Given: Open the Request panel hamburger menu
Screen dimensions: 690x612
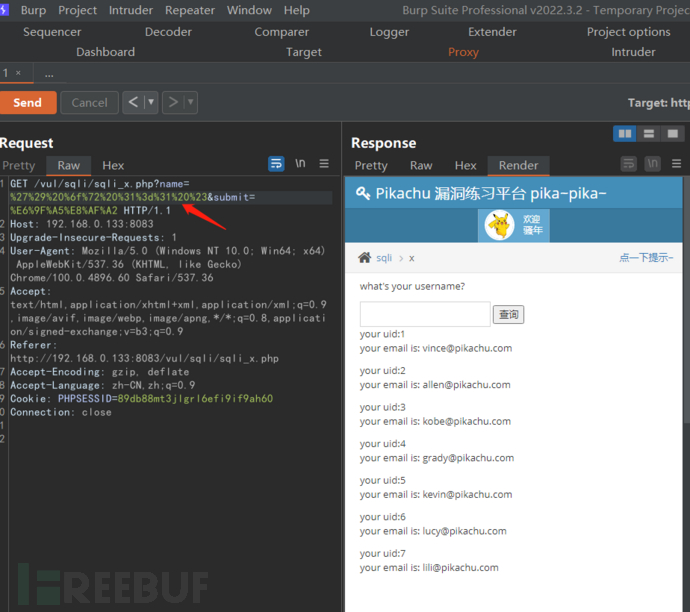Looking at the screenshot, I should tap(324, 164).
